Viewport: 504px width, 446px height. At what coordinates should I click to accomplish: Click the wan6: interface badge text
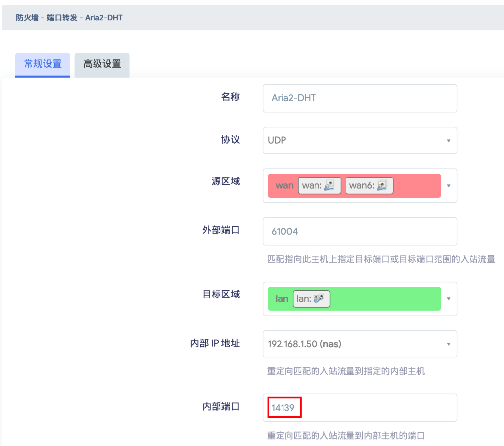tap(362, 185)
